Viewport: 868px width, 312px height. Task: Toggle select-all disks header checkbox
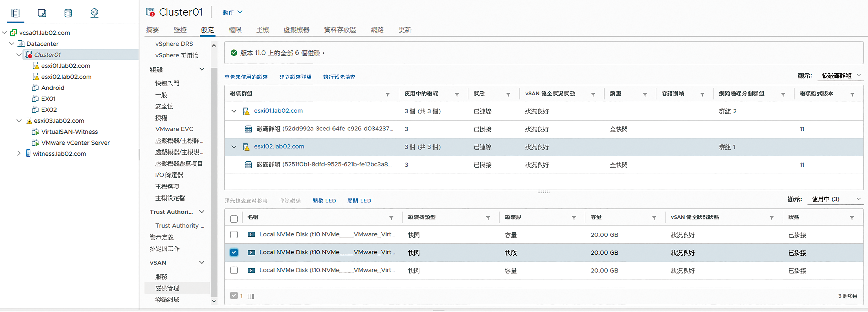coord(234,219)
